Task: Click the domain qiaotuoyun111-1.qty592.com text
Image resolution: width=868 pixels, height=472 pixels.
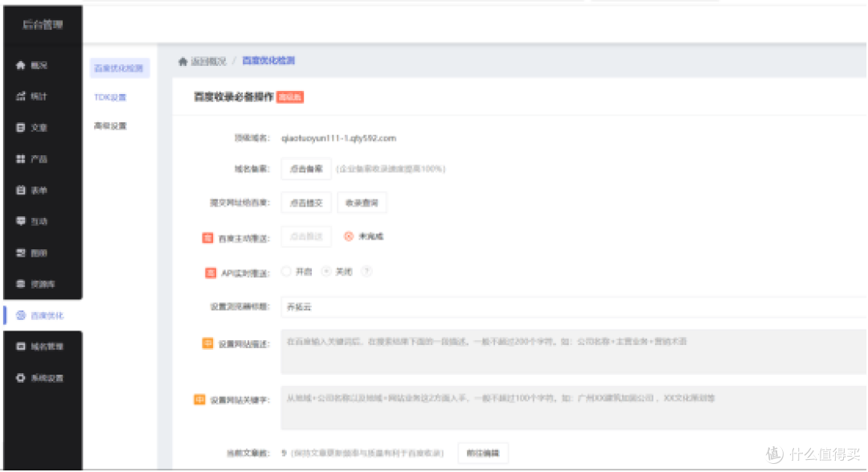Action: [x=339, y=138]
